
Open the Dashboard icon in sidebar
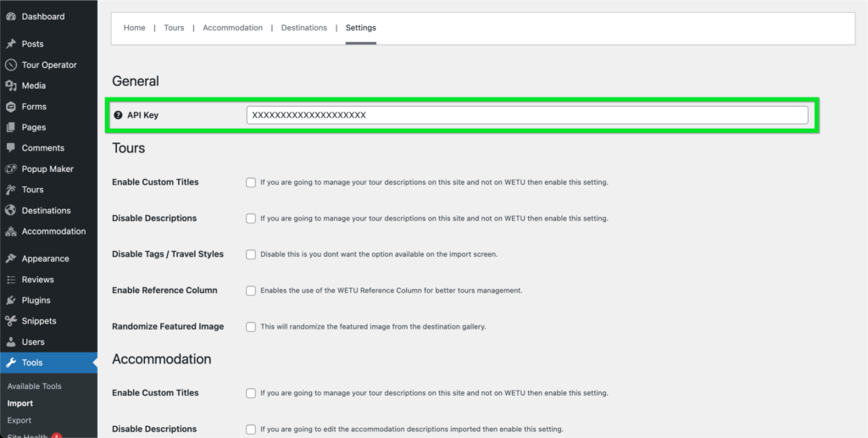tap(10, 17)
